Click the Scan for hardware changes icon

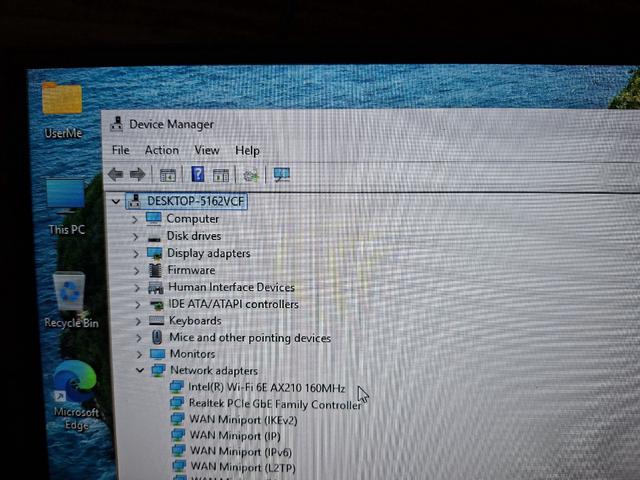(x=282, y=175)
